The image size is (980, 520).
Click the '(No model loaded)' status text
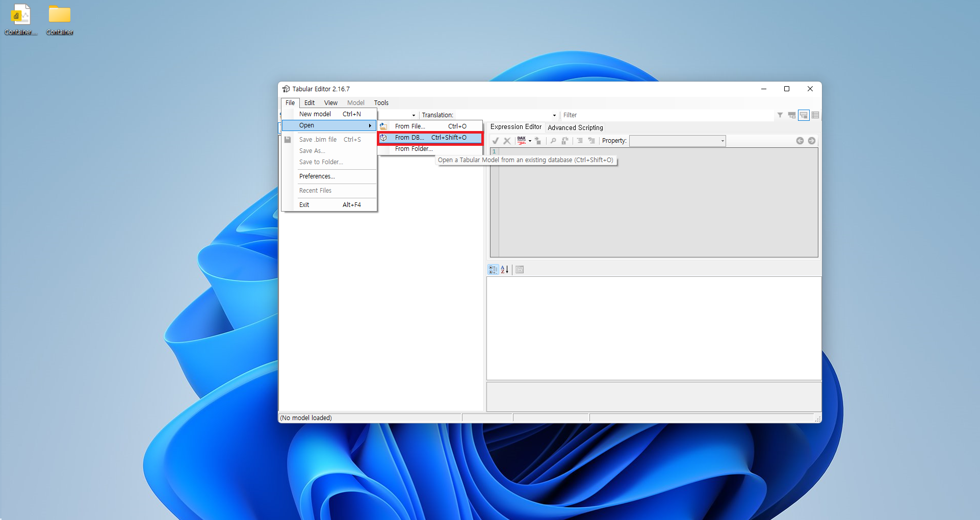(306, 418)
